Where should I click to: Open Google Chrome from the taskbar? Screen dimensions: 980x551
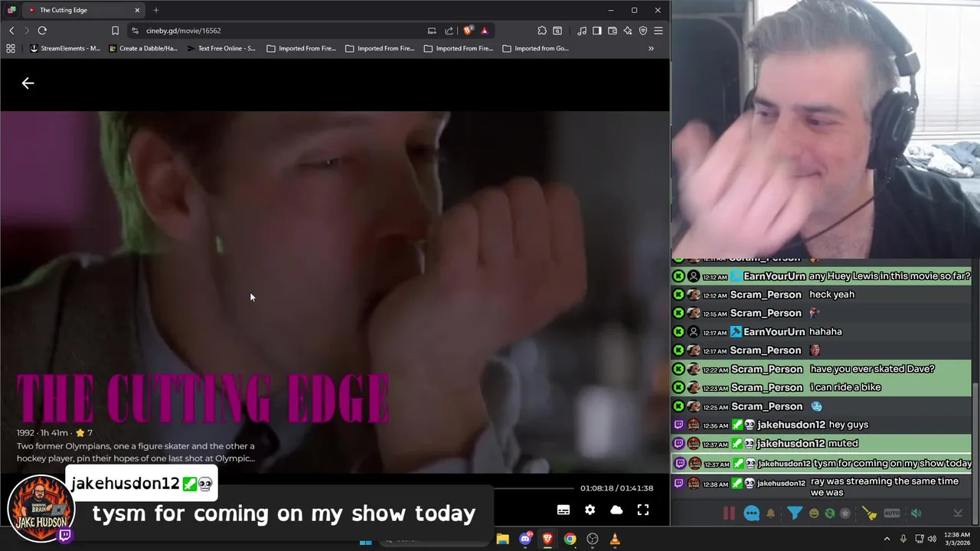570,540
